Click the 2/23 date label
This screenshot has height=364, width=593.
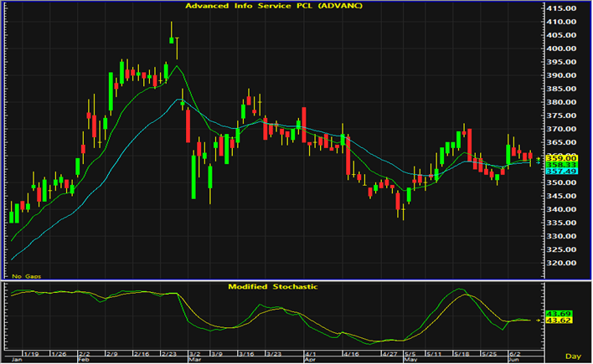[169, 354]
